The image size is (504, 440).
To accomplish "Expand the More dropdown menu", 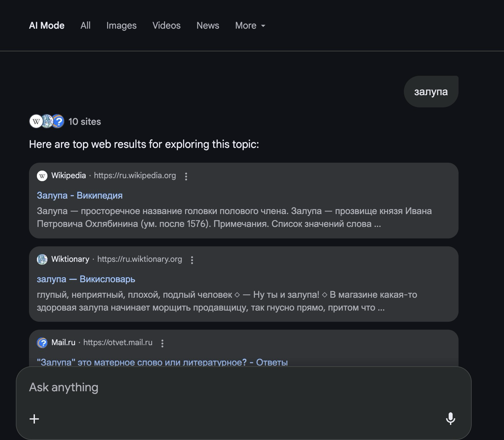I will point(250,26).
